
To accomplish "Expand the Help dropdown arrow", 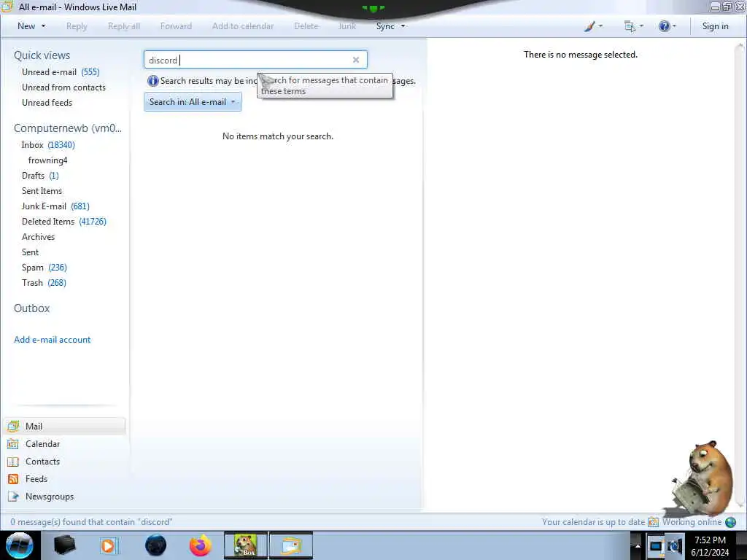I will [x=674, y=26].
